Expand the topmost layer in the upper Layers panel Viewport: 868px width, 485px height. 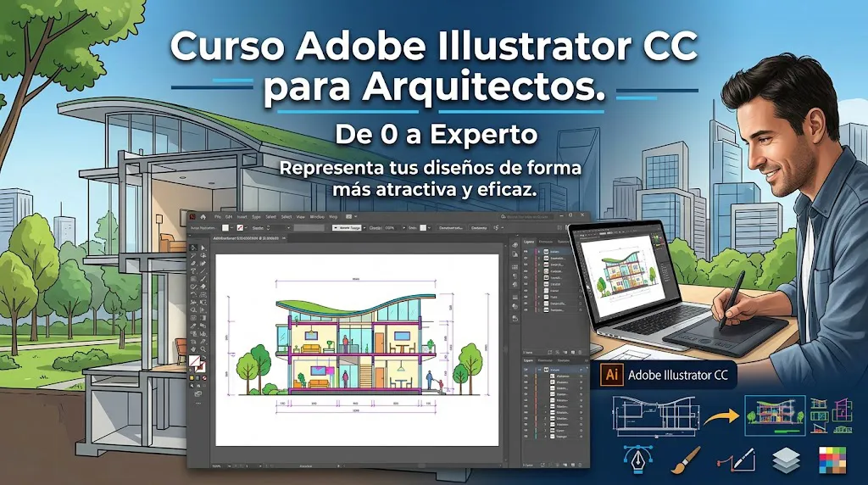tap(539, 251)
